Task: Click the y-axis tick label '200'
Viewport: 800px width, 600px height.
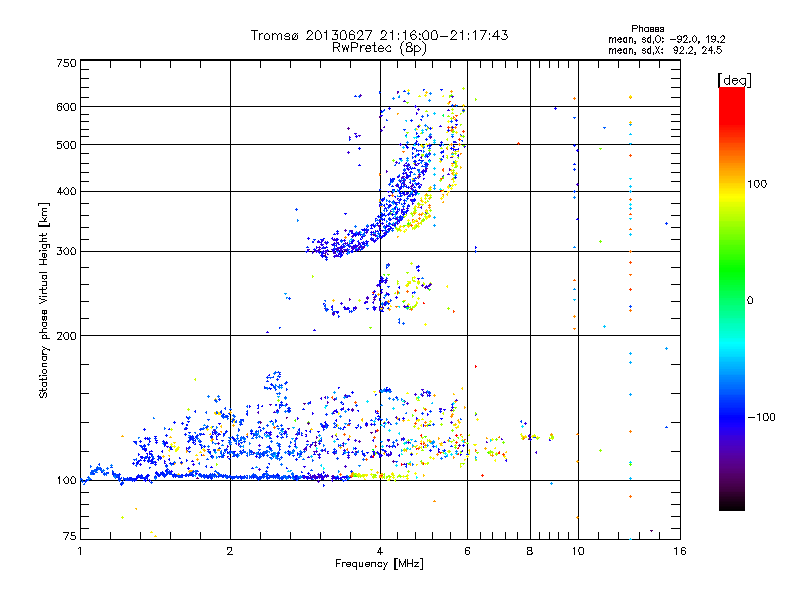Action: [66, 336]
